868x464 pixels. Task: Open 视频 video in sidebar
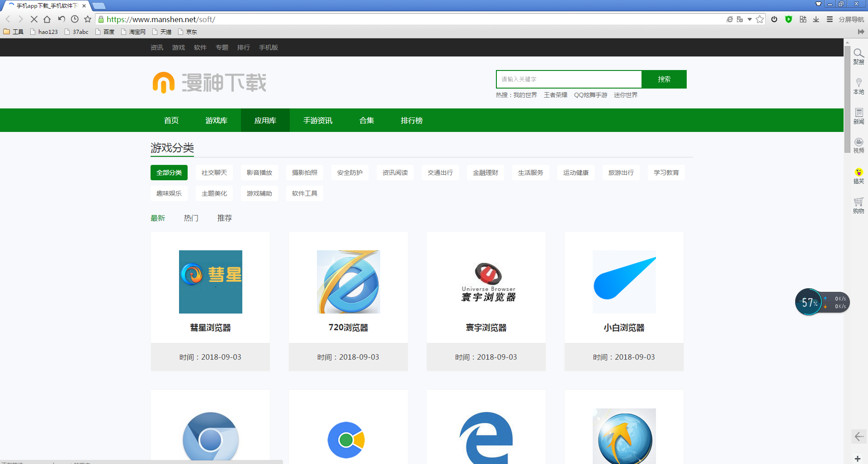[x=859, y=145]
